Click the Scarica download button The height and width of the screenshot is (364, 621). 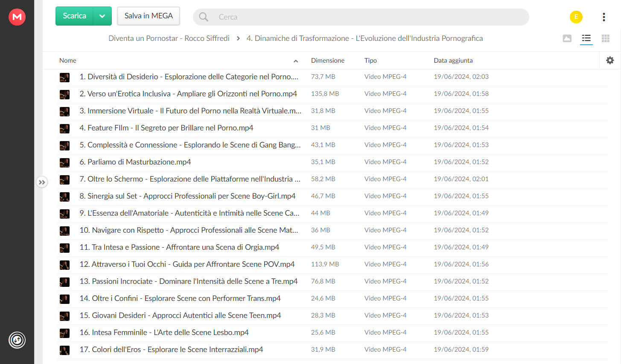pyautogui.click(x=75, y=16)
